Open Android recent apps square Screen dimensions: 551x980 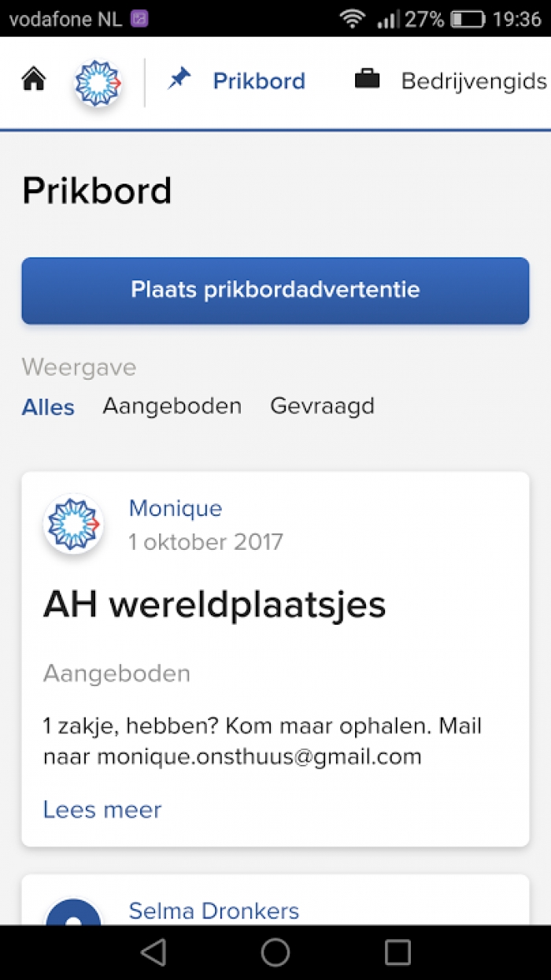coord(398,952)
